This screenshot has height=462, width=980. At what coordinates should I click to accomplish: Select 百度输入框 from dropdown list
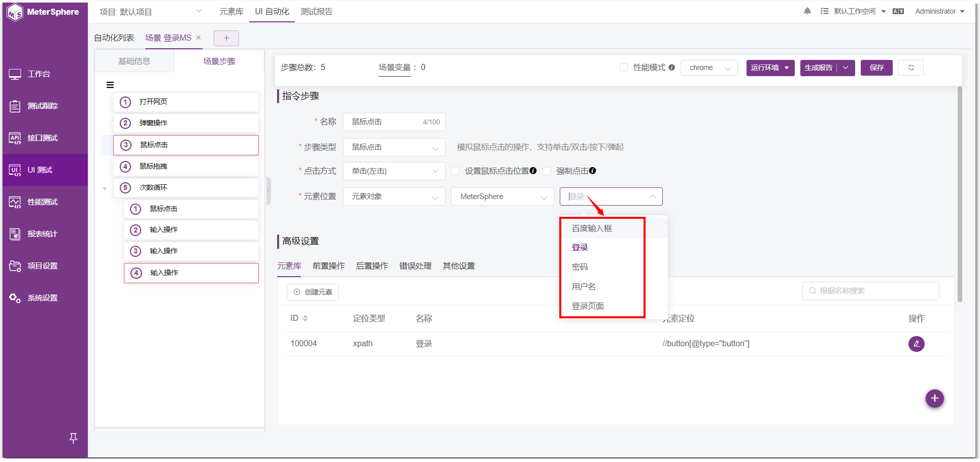(614, 228)
